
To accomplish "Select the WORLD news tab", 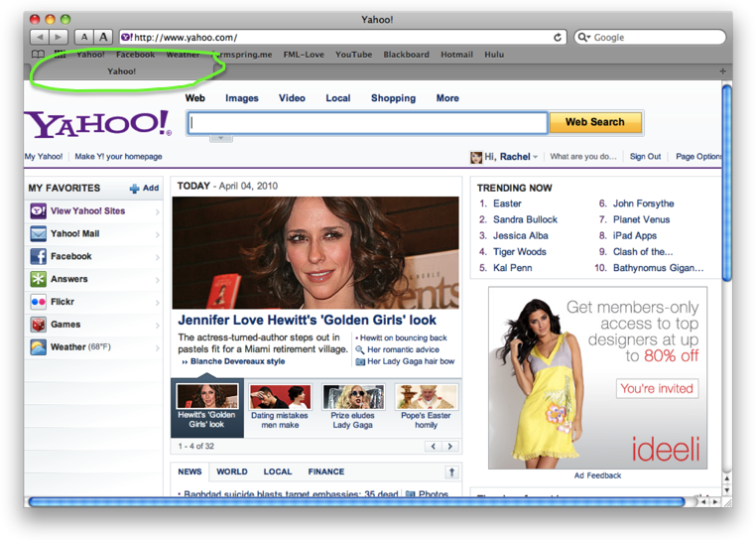I will coord(232,472).
